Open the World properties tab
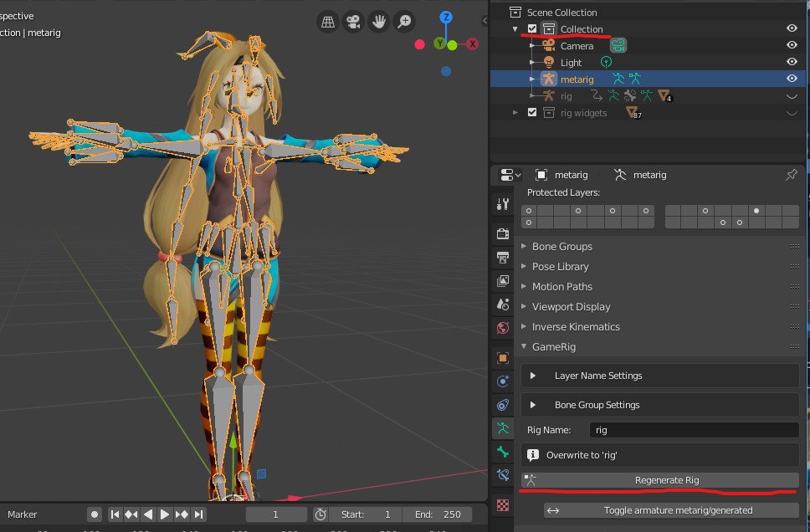Screen dimensions: 810x532 [503, 328]
